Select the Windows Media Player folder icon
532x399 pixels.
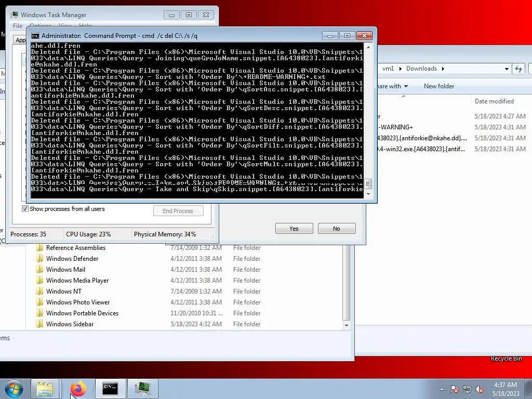click(x=39, y=280)
